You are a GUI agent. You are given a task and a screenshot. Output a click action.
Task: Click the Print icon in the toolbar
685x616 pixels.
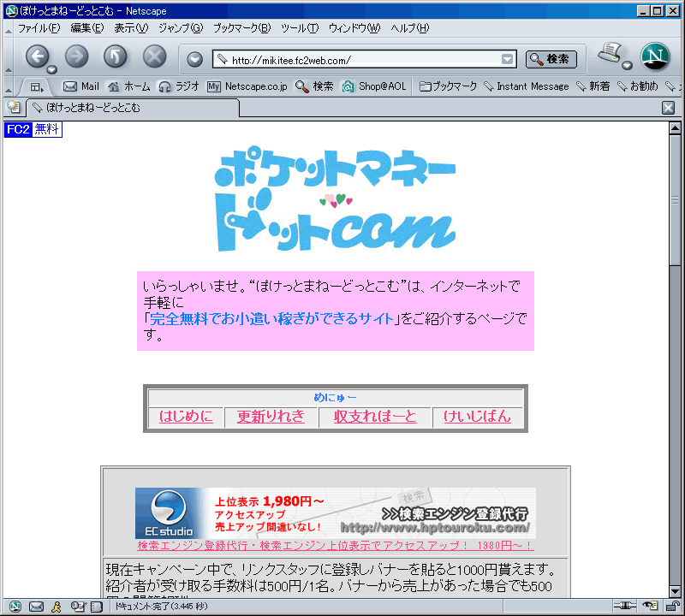pyautogui.click(x=611, y=53)
